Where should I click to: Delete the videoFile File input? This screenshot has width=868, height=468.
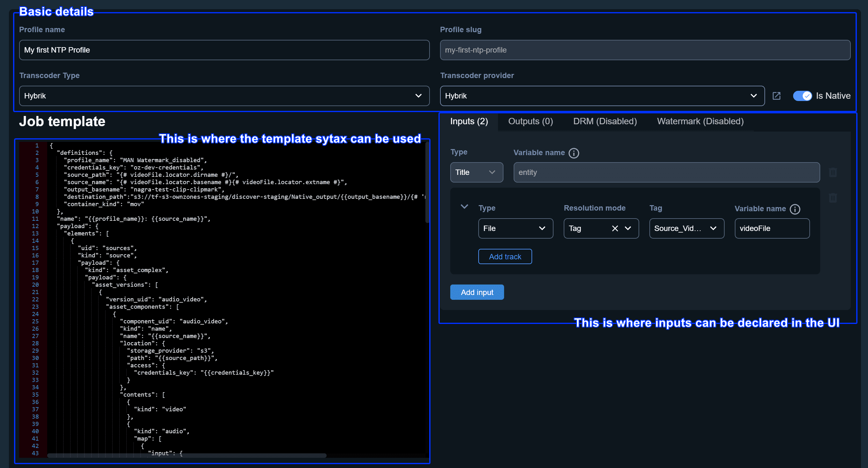(833, 198)
